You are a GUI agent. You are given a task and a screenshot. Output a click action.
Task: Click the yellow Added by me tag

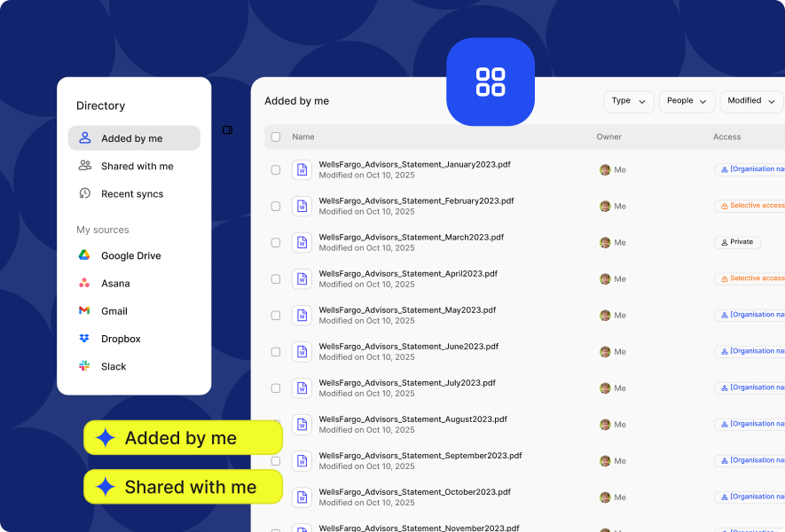click(183, 438)
